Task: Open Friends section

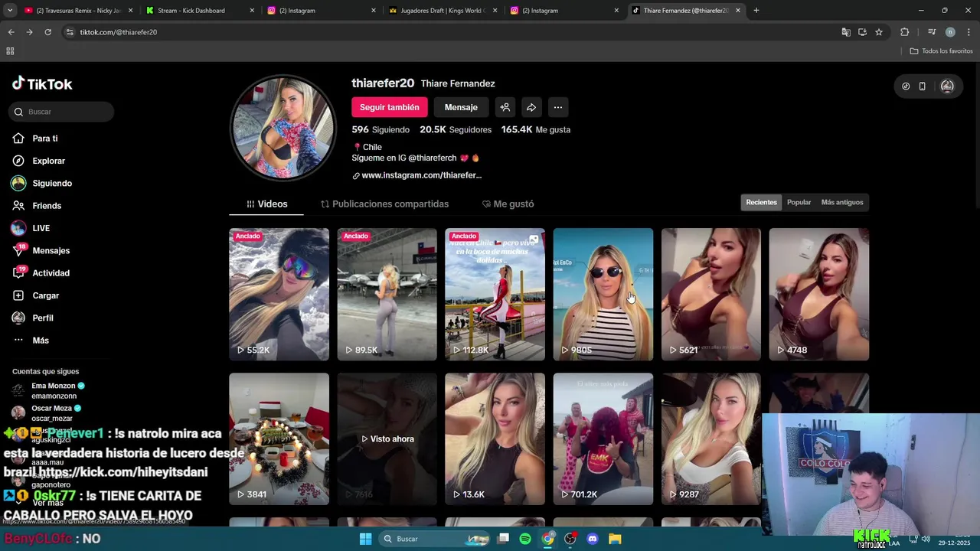Action: (37, 206)
